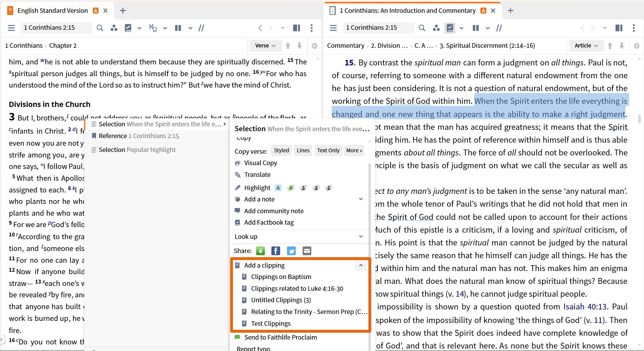The height and width of the screenshot is (351, 644).
Task: Select the Reference 1 Corinthians 2:15 menu entry
Action: pyautogui.click(x=157, y=136)
